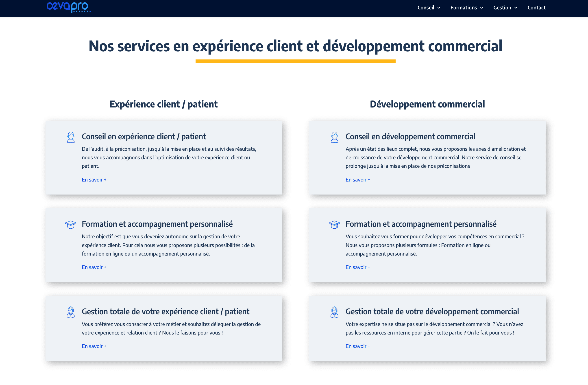Click the Développement commercial column title
The height and width of the screenshot is (385, 588).
[x=427, y=104]
